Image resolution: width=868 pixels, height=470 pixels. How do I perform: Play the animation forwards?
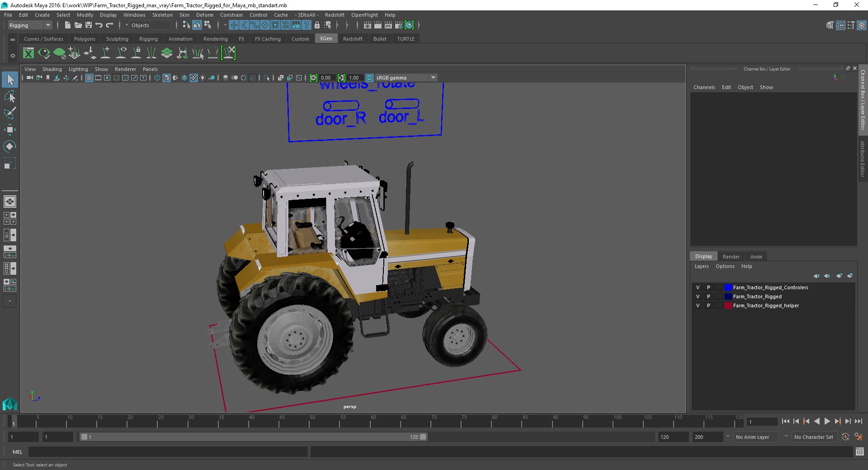coord(827,421)
